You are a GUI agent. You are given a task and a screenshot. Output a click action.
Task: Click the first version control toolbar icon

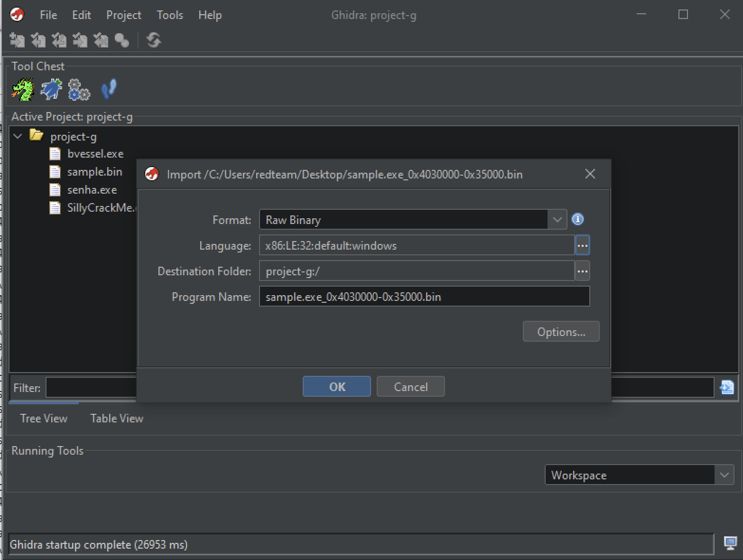click(x=17, y=40)
